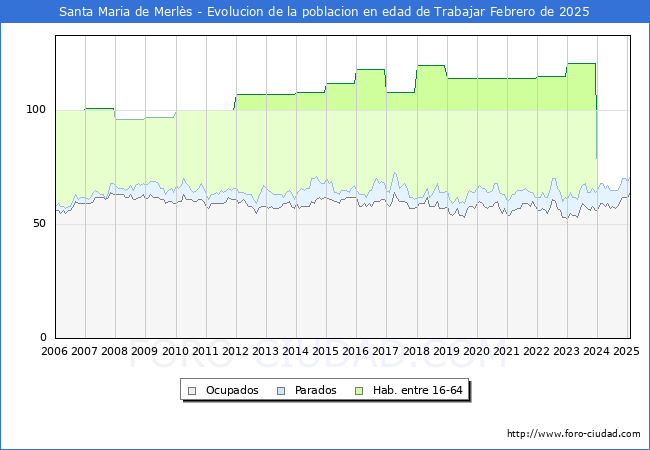Click the Hab. entre 16-64 green swatch

[359, 391]
